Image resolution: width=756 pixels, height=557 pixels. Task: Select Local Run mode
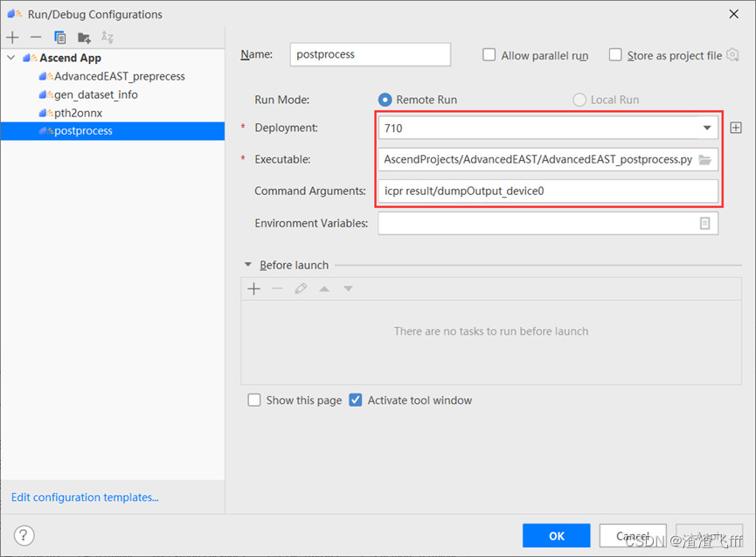tap(579, 100)
